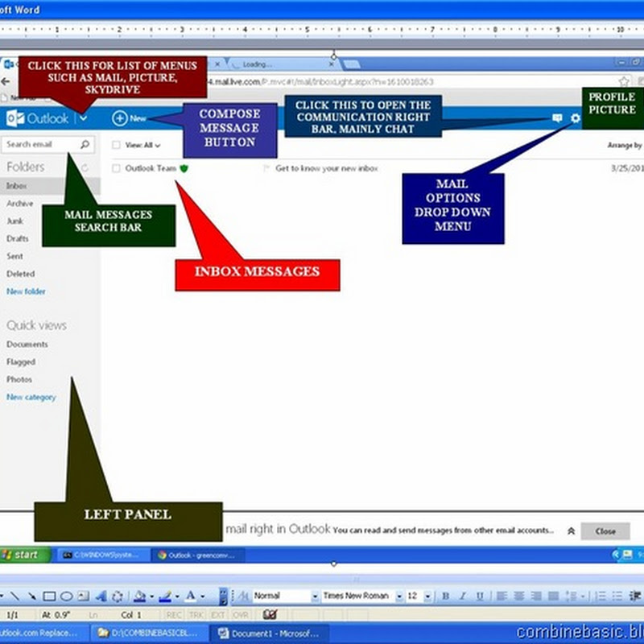The image size is (644, 644).
Task: Align text left
Action: click(x=502, y=596)
